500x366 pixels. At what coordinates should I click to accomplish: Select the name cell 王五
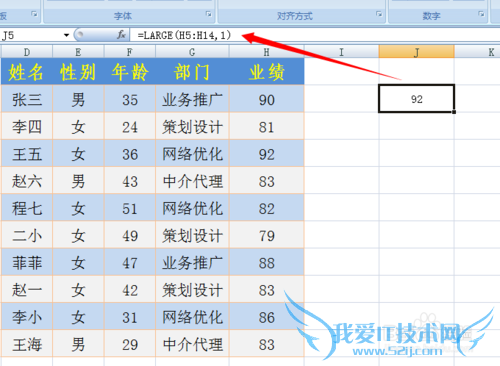(x=27, y=154)
